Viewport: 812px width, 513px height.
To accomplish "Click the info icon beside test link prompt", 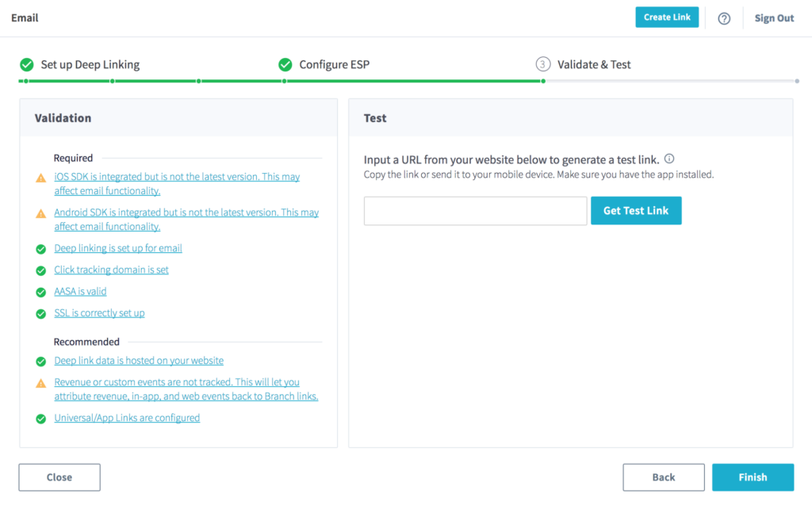I will coord(669,159).
